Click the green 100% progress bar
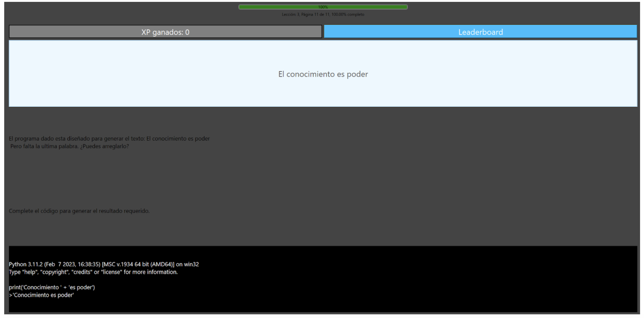The width and height of the screenshot is (644, 318). [323, 7]
